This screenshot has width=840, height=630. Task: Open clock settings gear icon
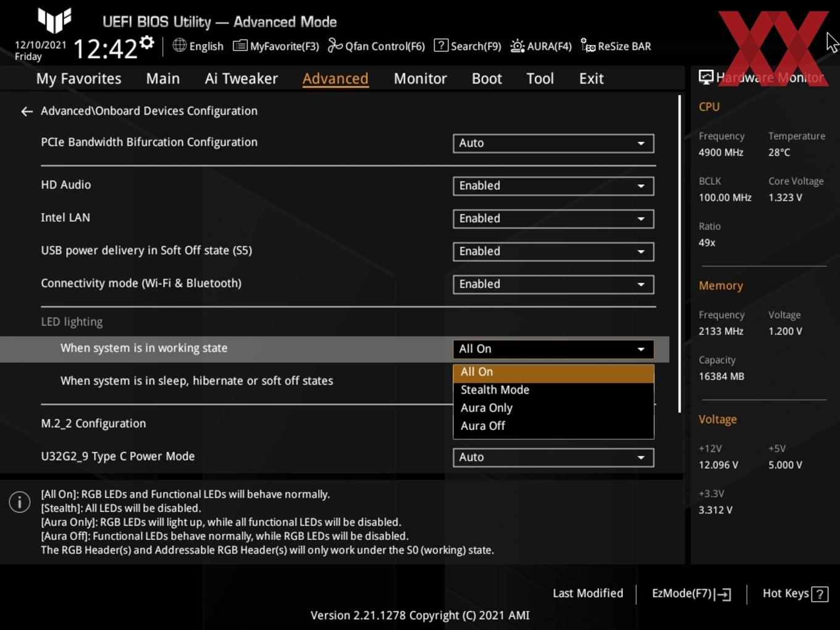coord(147,43)
